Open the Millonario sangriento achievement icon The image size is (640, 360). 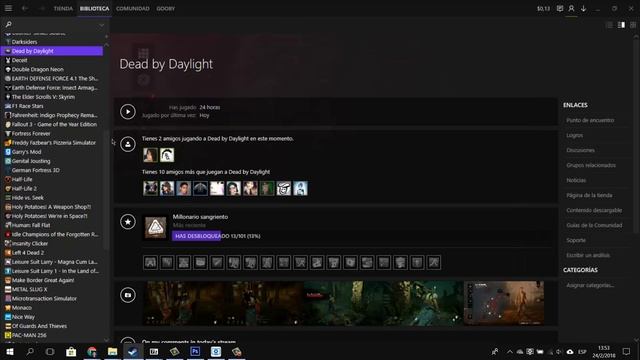pyautogui.click(x=156, y=227)
